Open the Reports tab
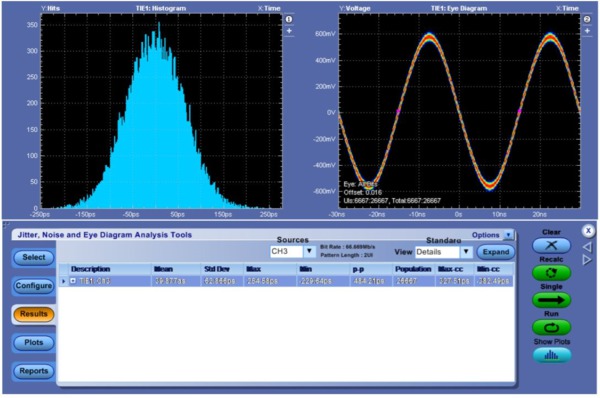 (34, 371)
